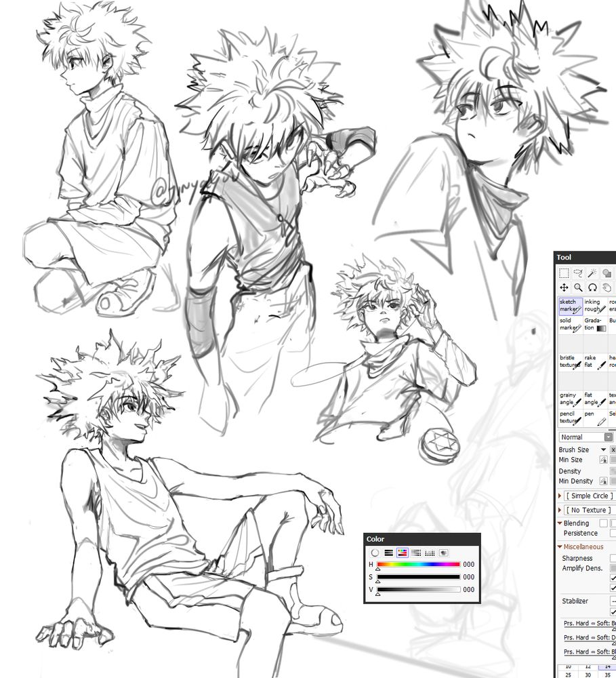This screenshot has width=616, height=678.
Task: Click the Tool panel title bar
Action: pos(585,257)
